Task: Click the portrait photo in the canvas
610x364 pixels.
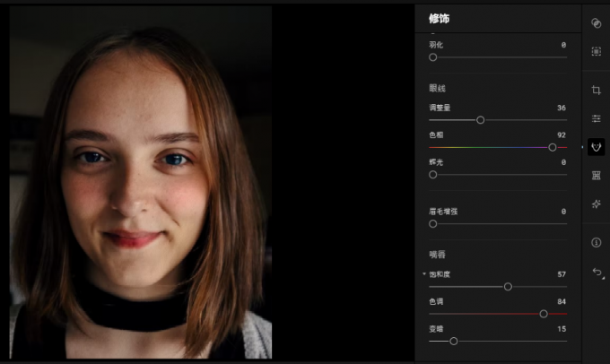Action: coord(141,182)
